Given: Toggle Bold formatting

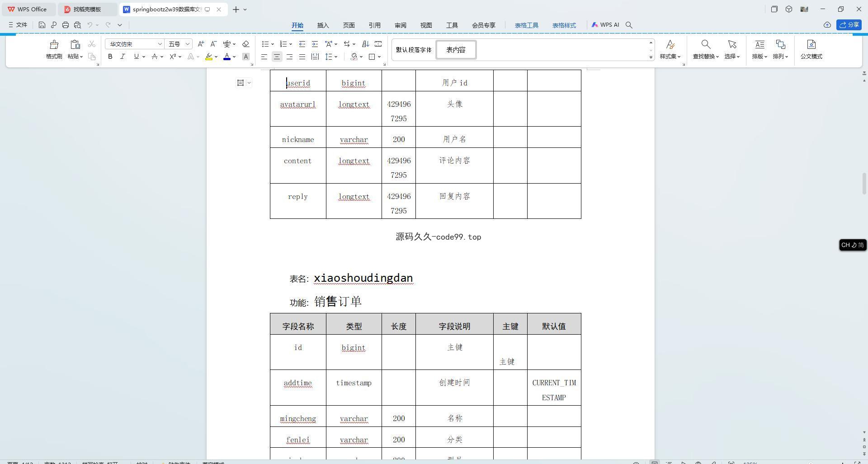Looking at the screenshot, I should pos(110,57).
